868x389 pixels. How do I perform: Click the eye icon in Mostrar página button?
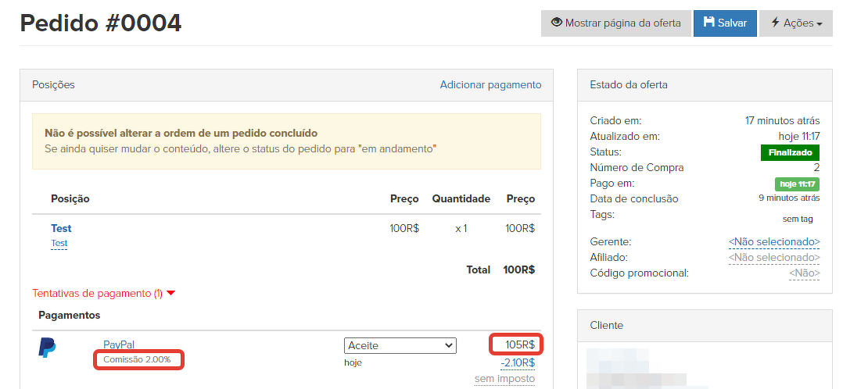coord(557,23)
